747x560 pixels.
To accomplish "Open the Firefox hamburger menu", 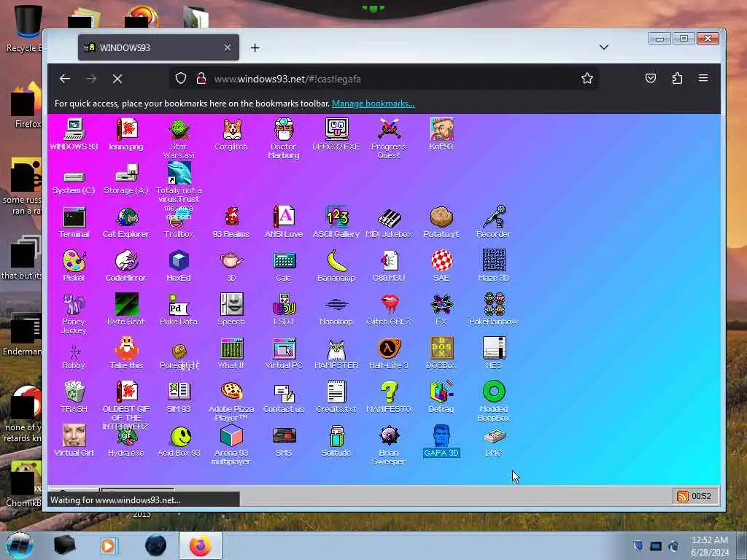I will click(x=703, y=78).
